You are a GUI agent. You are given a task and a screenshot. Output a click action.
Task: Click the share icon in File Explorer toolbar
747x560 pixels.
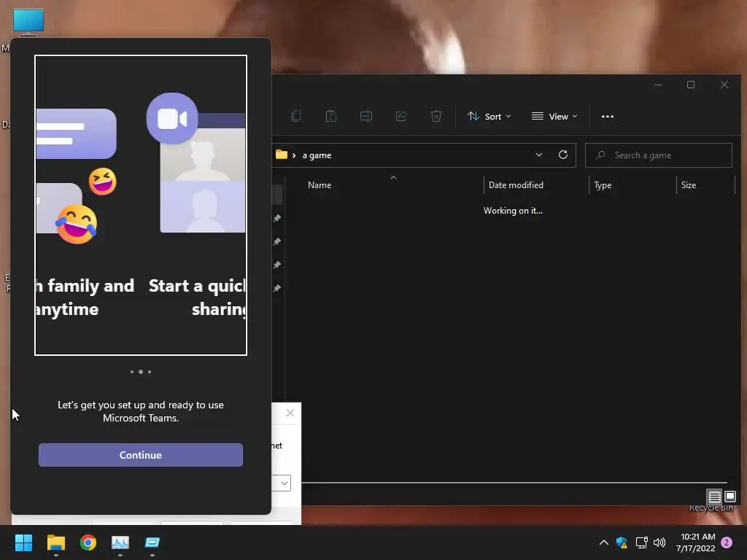401,116
